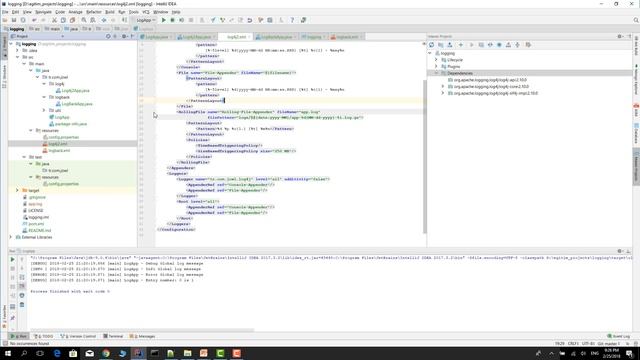Start debugging with the Debug toolbar icon
This screenshot has width=640, height=360.
click(x=172, y=20)
